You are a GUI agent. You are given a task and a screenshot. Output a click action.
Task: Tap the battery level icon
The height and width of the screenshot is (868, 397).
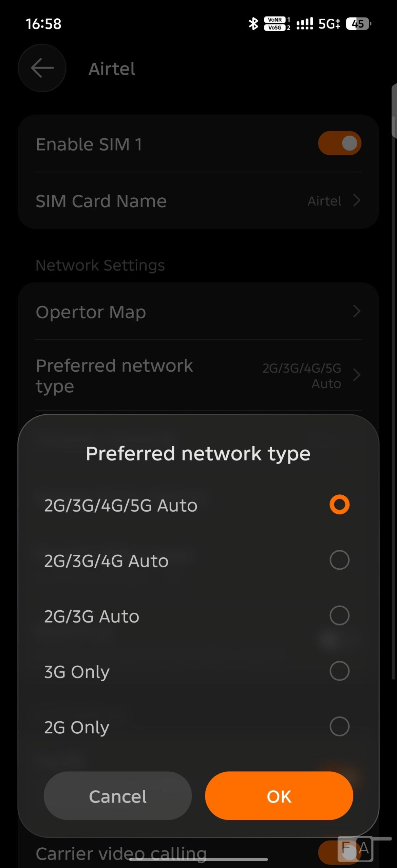tap(358, 24)
